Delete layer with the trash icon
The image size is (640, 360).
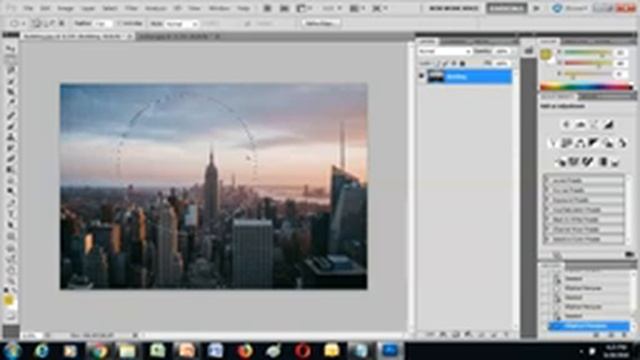507,335
